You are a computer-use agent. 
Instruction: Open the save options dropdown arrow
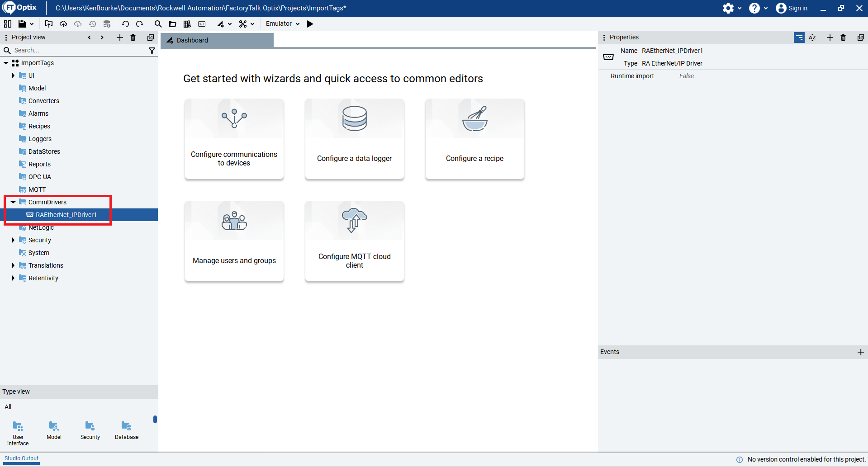(x=32, y=24)
